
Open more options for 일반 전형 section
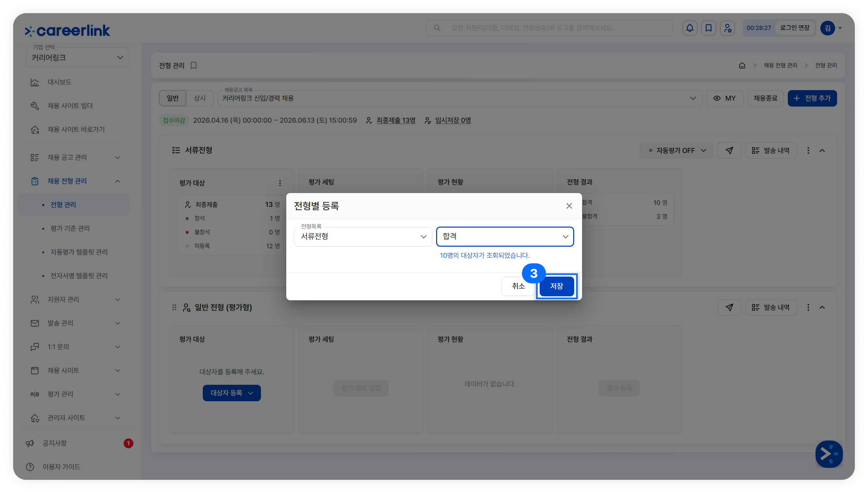809,308
